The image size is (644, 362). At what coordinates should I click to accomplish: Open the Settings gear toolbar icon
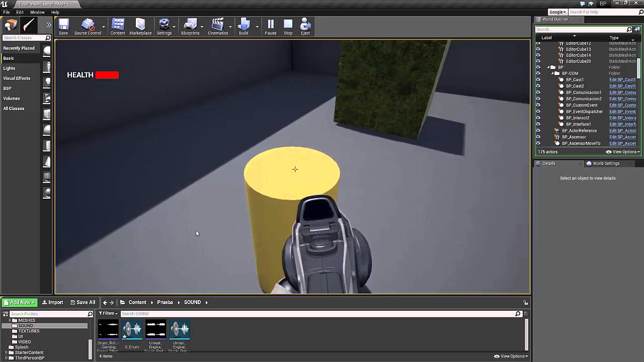pos(164,27)
